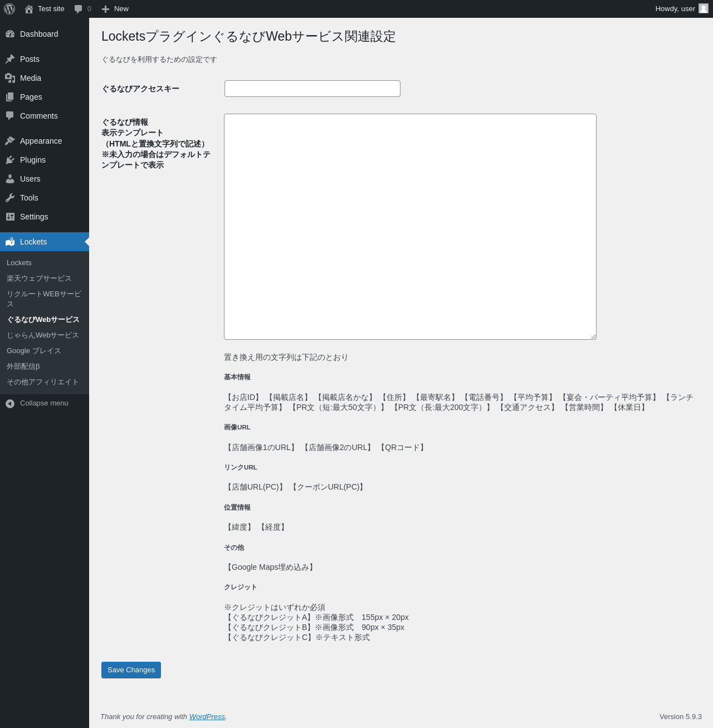Click the 画像URL heading

(237, 427)
